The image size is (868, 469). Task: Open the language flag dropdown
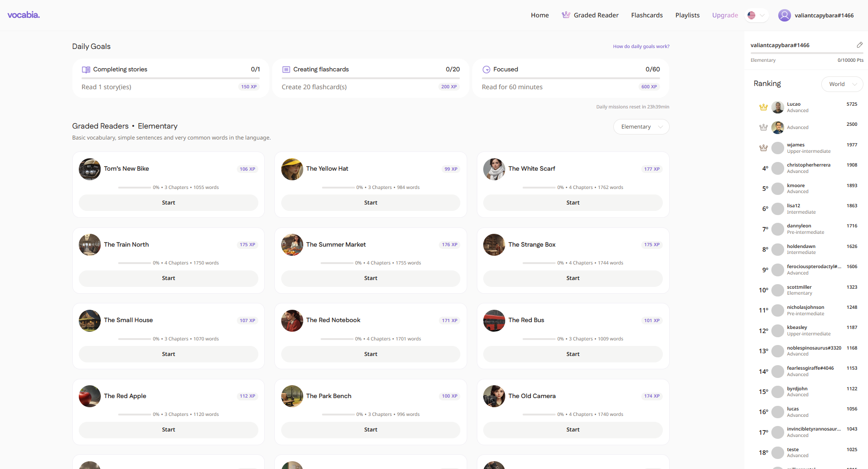coord(756,16)
